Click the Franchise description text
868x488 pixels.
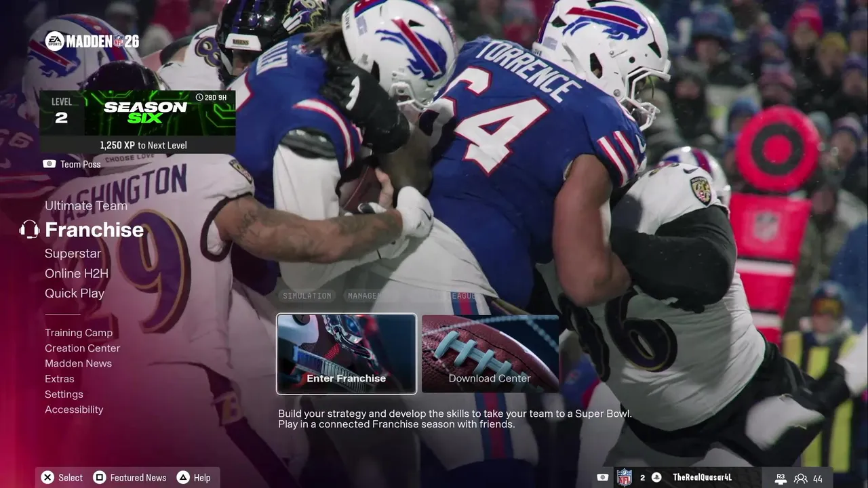455,419
